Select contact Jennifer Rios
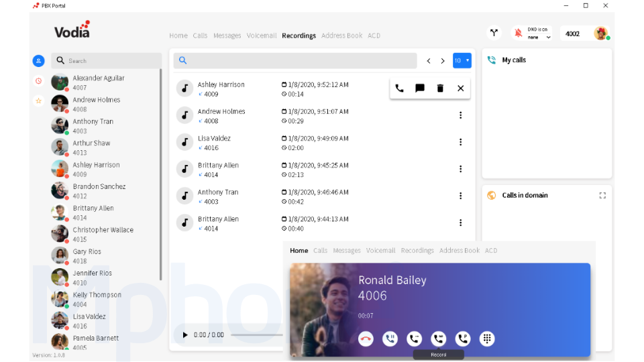 click(105, 278)
